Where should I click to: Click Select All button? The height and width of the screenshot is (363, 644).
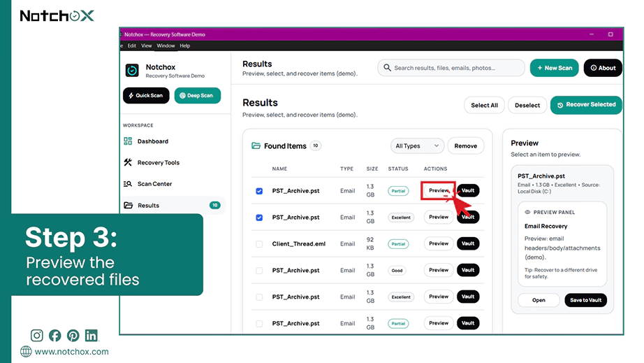pyautogui.click(x=484, y=105)
